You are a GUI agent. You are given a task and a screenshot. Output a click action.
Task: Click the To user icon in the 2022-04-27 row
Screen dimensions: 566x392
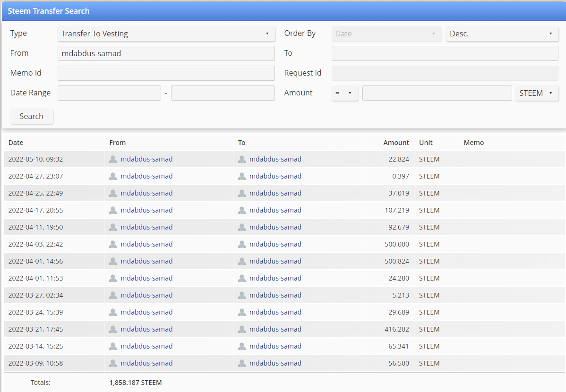coord(242,176)
